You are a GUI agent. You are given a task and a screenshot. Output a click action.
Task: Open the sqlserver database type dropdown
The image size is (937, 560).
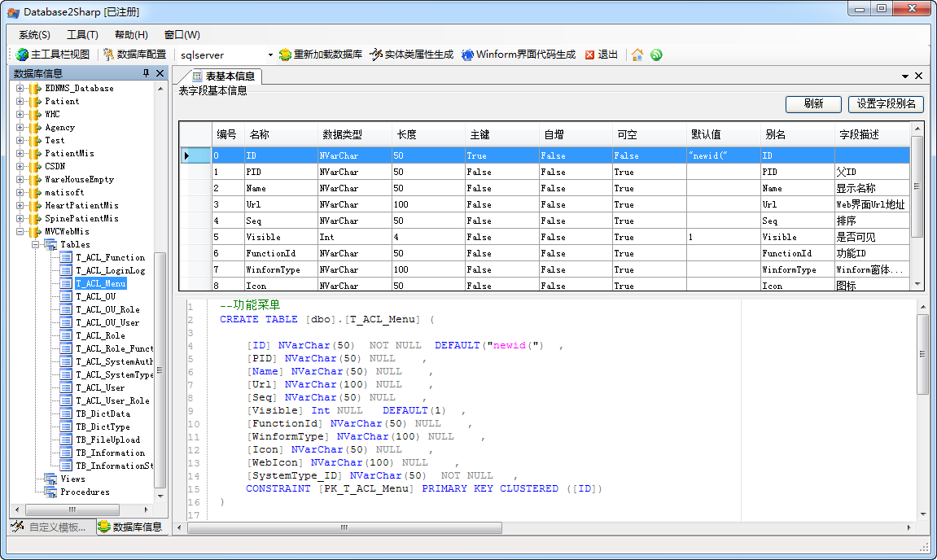(x=270, y=55)
